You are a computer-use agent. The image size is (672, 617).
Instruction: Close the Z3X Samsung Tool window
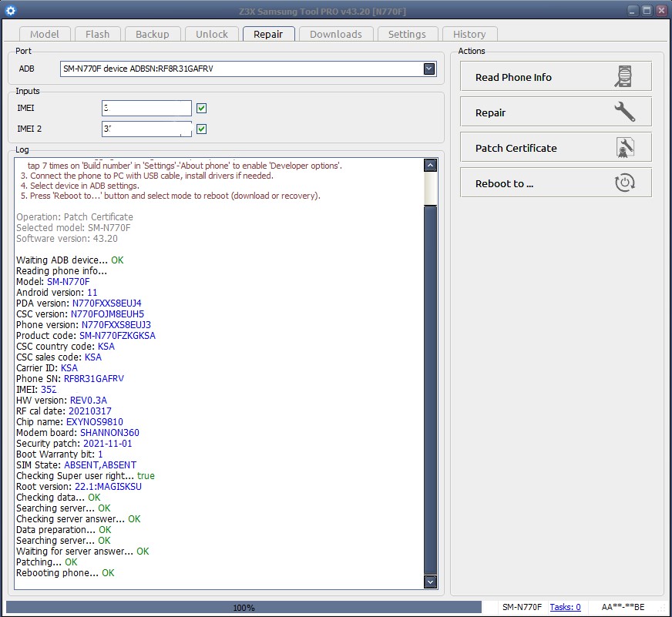[661, 11]
